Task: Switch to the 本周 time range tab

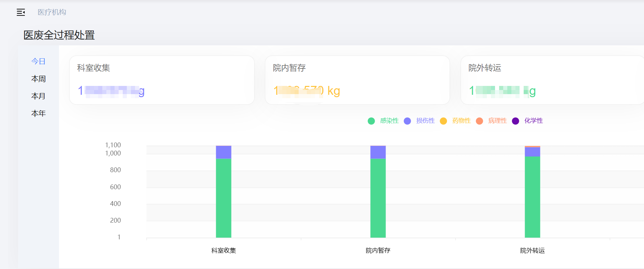Action: pyautogui.click(x=39, y=79)
